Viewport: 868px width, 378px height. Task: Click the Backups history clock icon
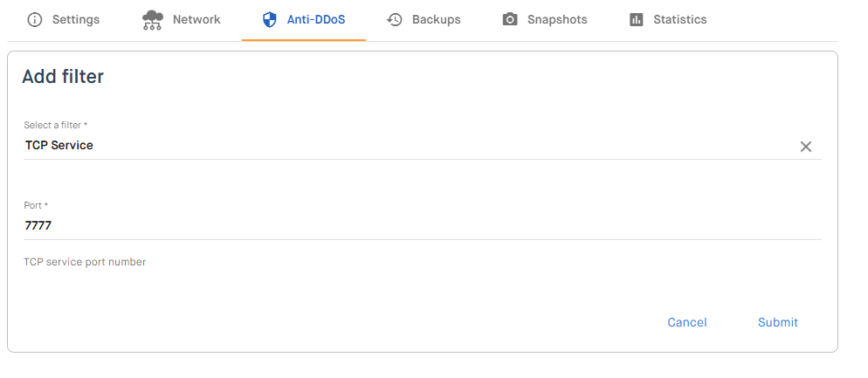coord(395,19)
